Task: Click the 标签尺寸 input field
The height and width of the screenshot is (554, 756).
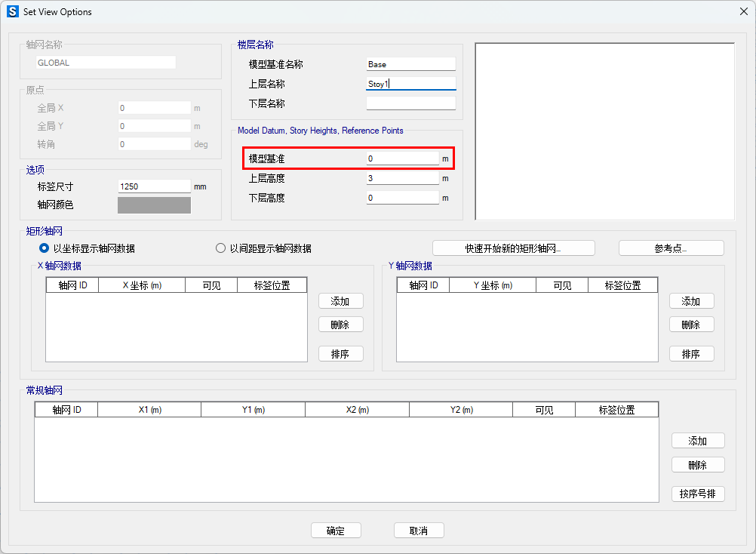Action: (154, 186)
